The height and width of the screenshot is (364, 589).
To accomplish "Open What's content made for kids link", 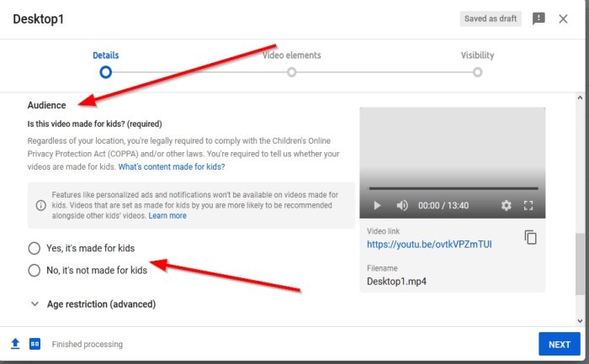I will tap(172, 166).
